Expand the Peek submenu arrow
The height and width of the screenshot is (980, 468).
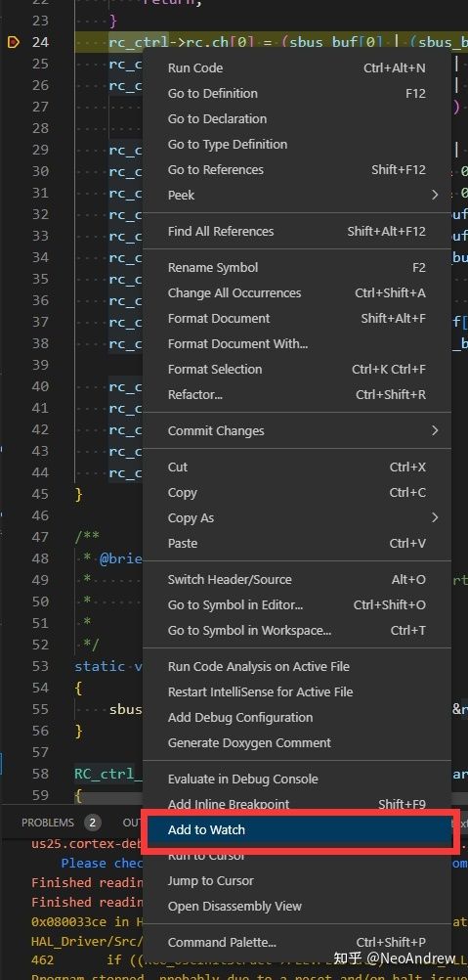pyautogui.click(x=435, y=195)
